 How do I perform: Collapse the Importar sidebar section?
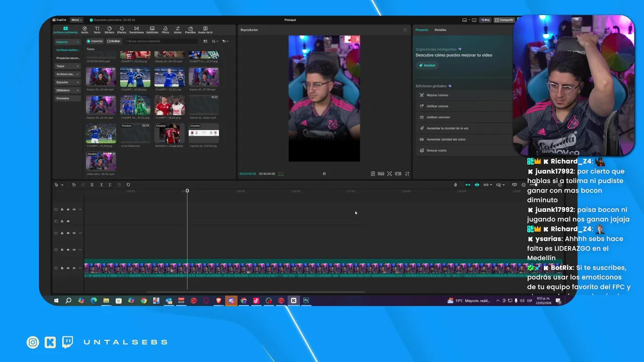click(x=67, y=42)
